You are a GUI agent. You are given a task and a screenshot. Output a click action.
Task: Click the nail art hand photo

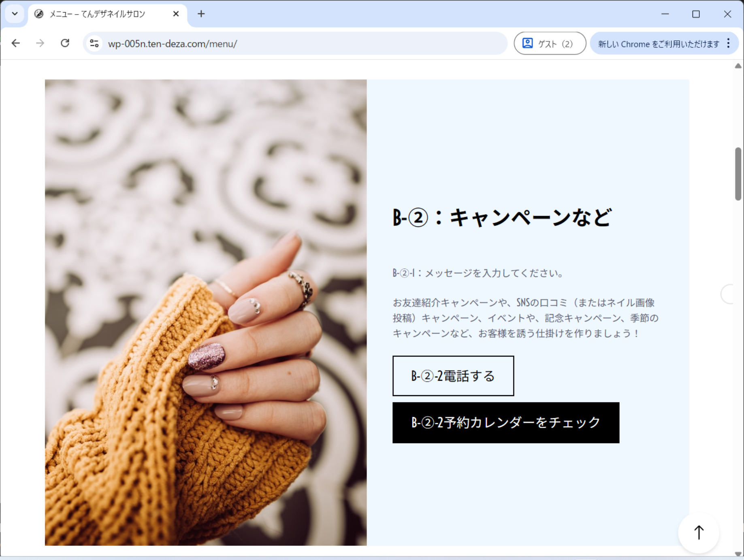[x=206, y=312]
